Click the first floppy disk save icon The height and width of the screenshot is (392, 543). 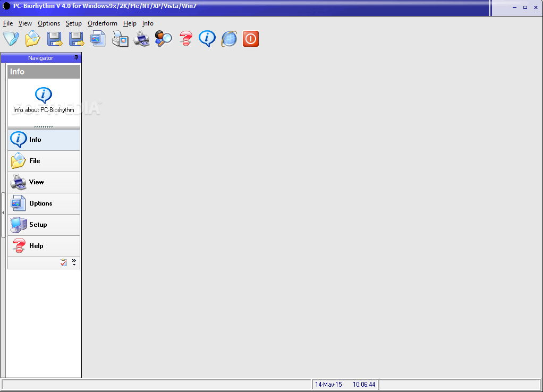(x=55, y=39)
